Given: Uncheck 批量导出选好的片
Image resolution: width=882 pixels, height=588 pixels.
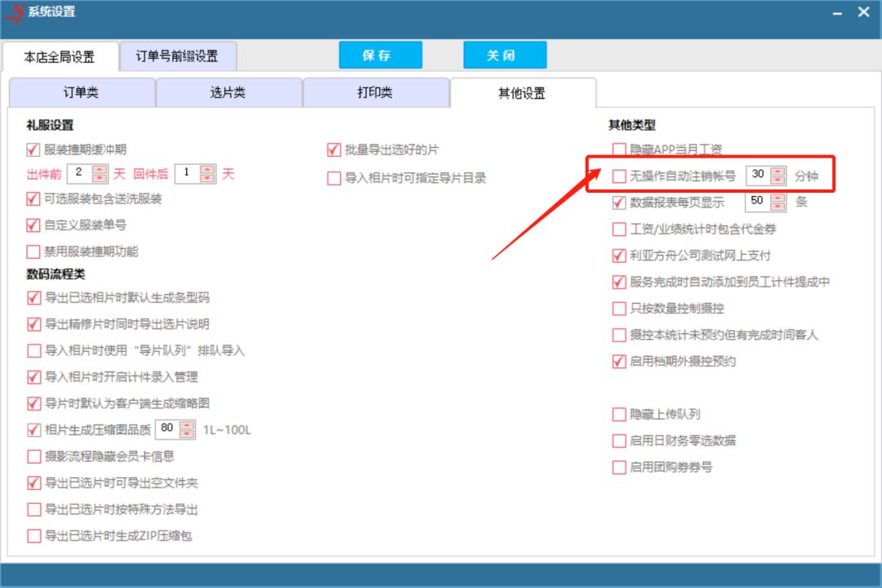Looking at the screenshot, I should (x=333, y=149).
